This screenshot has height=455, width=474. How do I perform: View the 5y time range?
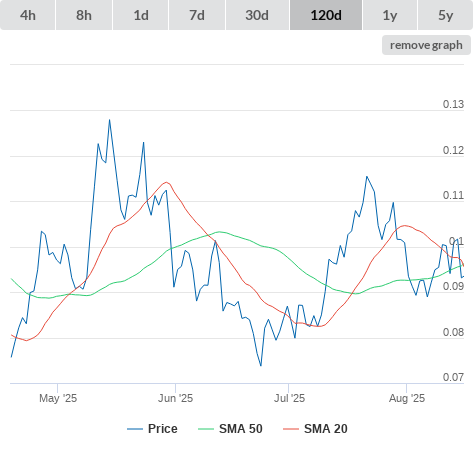[x=445, y=15]
